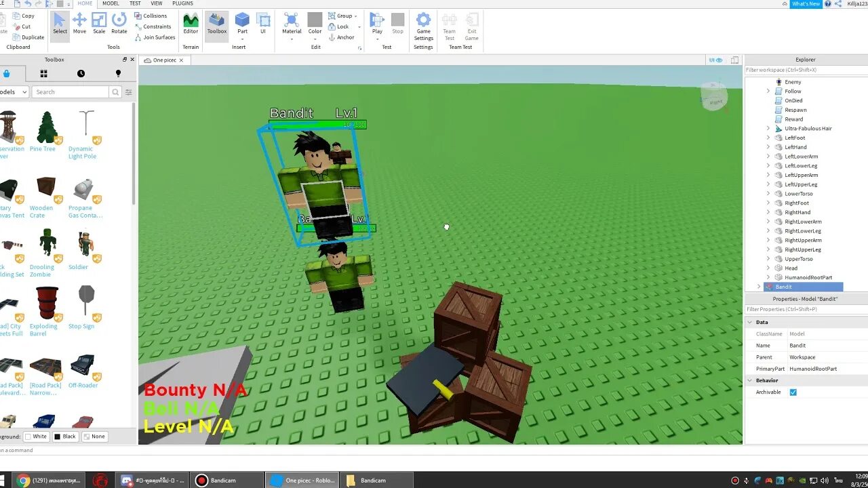This screenshot has height=488, width=868.
Task: Toggle the Anchor setting
Action: coord(341,37)
